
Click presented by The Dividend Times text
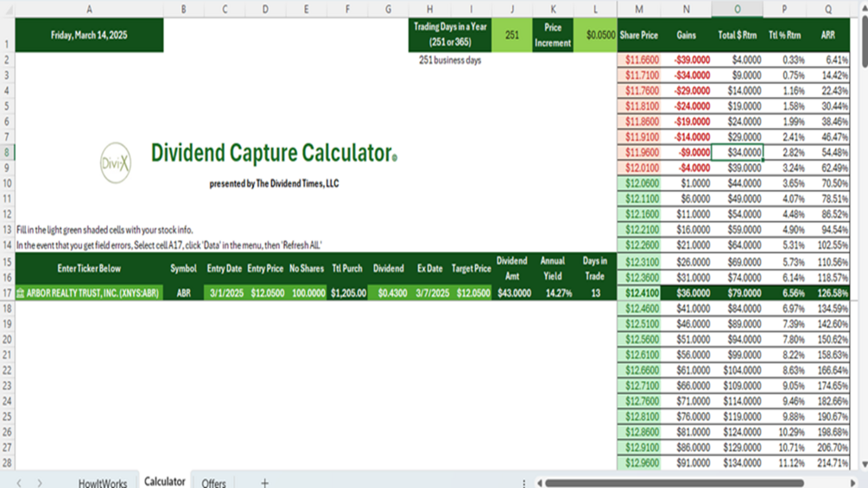pyautogui.click(x=274, y=184)
